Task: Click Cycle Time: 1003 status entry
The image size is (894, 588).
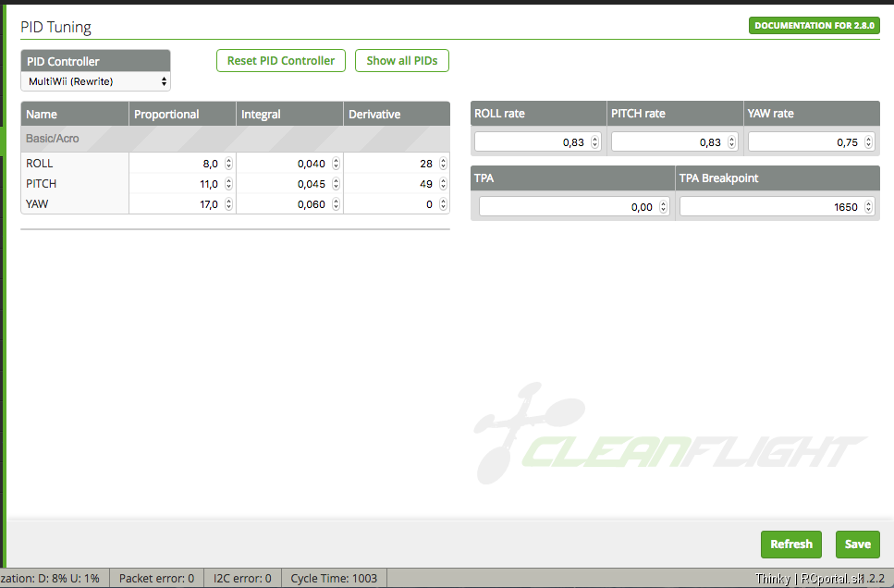Action: pos(334,579)
